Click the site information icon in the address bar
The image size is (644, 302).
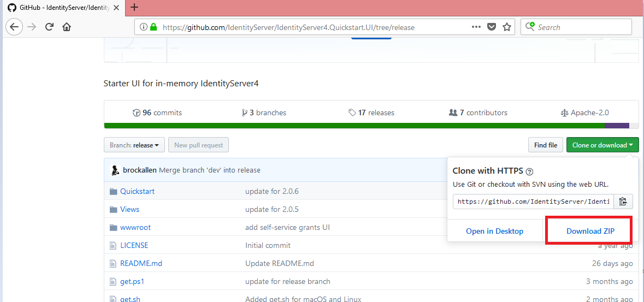click(x=143, y=27)
